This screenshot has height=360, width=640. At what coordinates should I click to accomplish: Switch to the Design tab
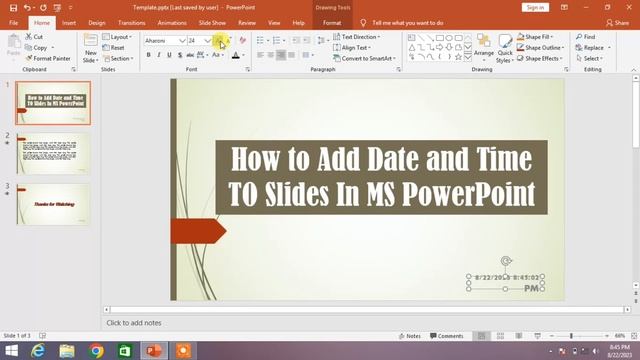click(97, 23)
